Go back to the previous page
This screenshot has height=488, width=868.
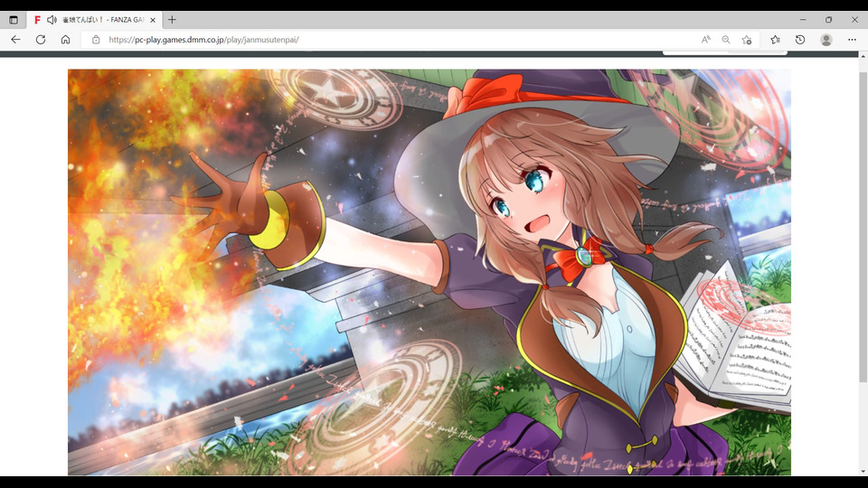(15, 40)
